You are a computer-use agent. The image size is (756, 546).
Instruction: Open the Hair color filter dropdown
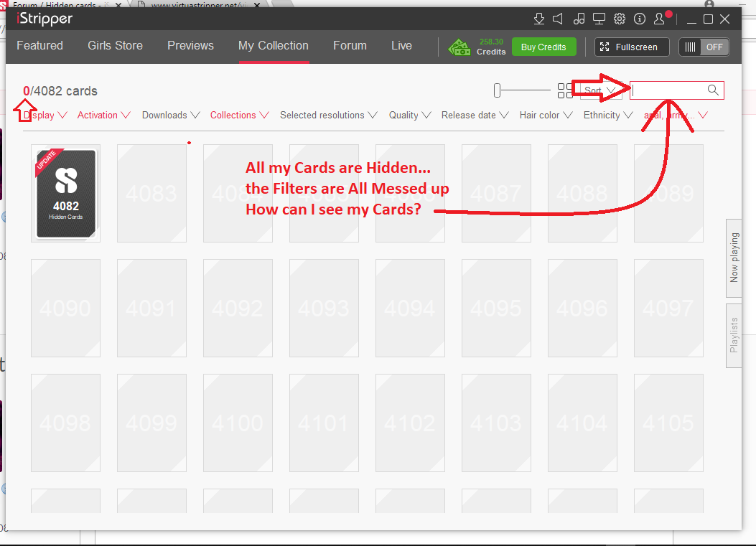(x=546, y=116)
